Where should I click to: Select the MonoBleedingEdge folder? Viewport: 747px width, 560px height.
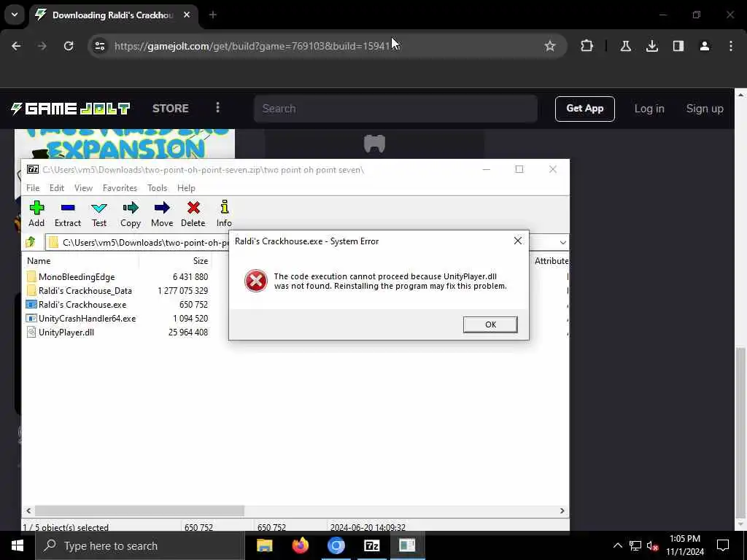(77, 276)
